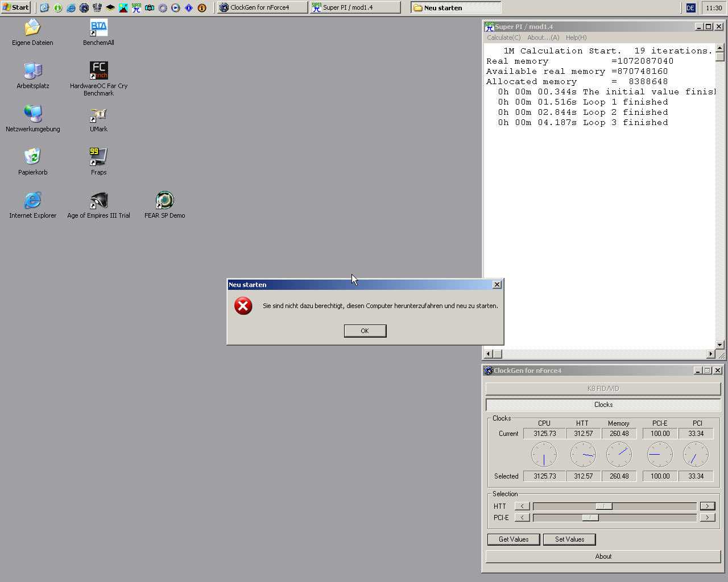Click Super PI vertical scrollbar down arrow

(x=719, y=344)
